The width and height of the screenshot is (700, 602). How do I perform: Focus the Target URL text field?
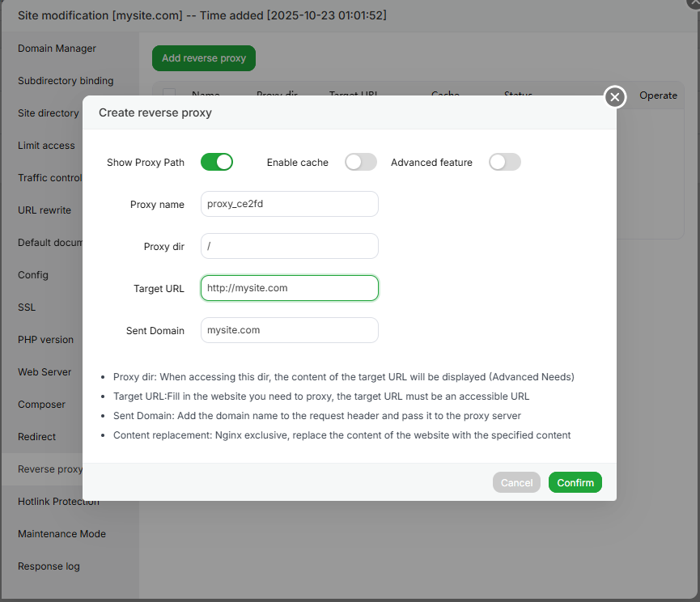pyautogui.click(x=290, y=288)
